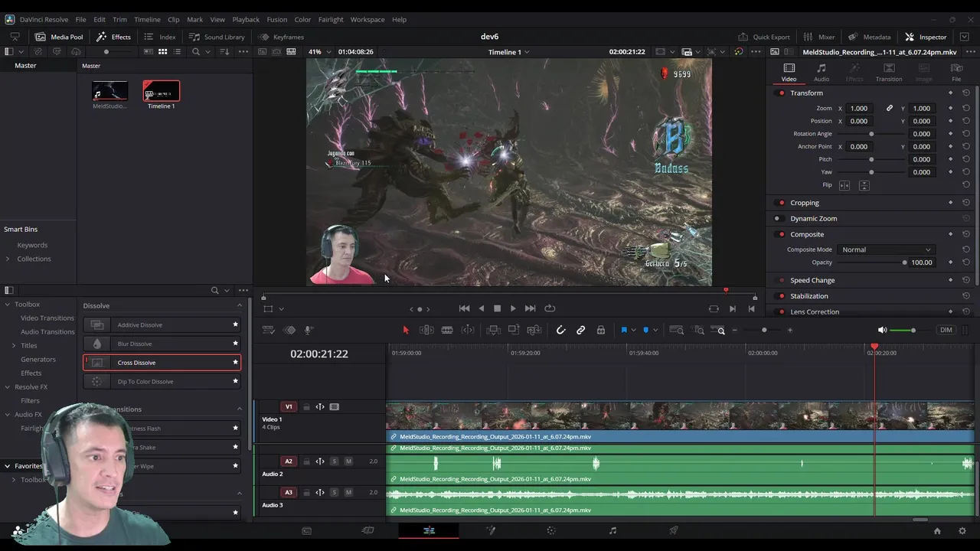Viewport: 980px width, 551px height.
Task: Open the Workspace menu
Action: point(367,19)
